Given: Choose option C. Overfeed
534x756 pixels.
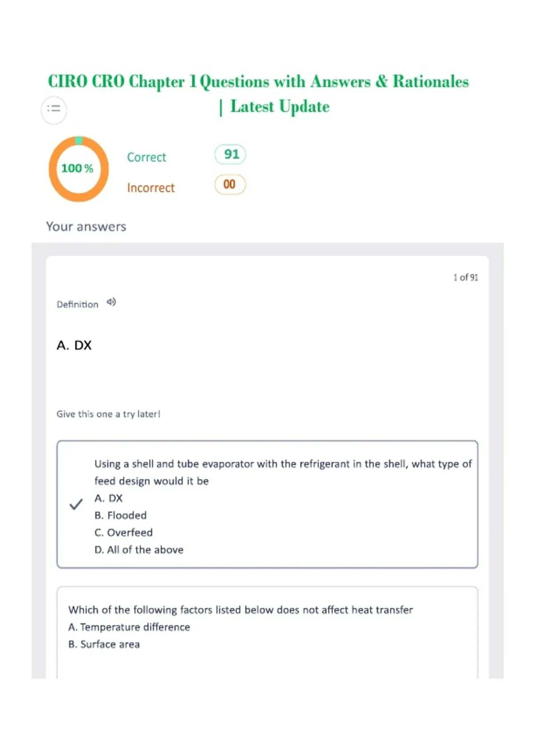Looking at the screenshot, I should [x=124, y=533].
